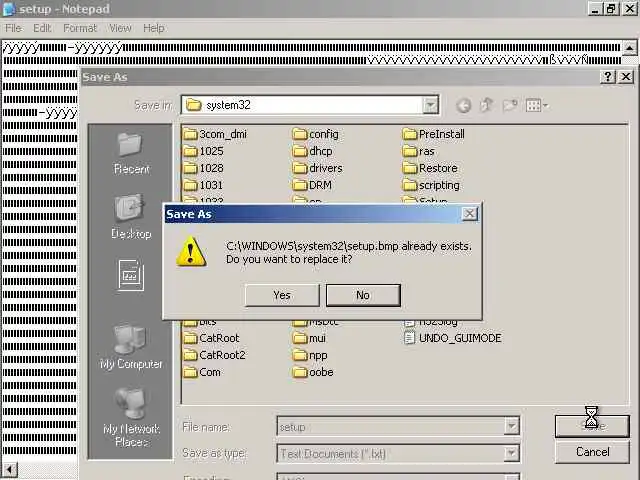640x480 pixels.
Task: Decline replacement with the No button
Action: point(363,295)
